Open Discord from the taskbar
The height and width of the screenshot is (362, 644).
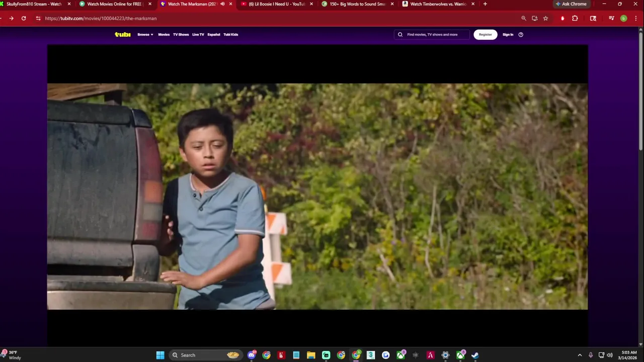(x=252, y=355)
